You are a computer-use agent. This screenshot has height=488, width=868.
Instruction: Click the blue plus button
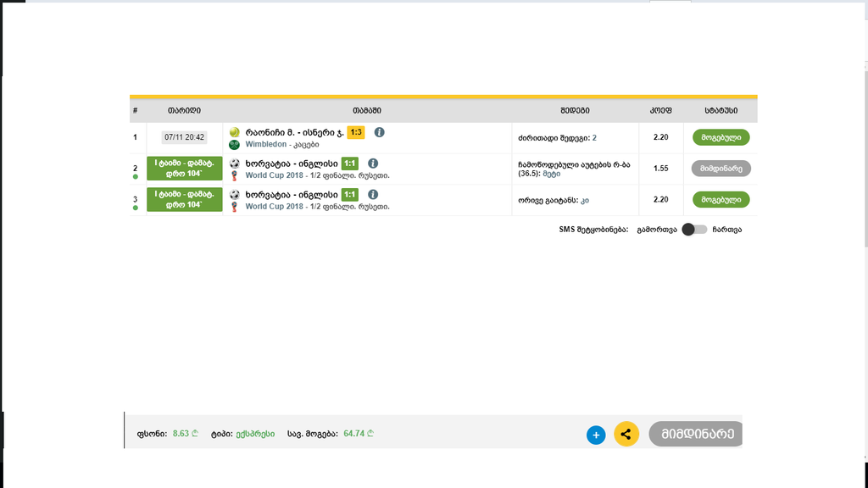596,435
